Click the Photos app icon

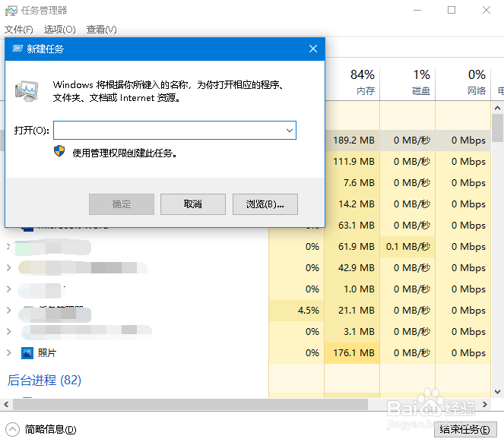[x=27, y=353]
